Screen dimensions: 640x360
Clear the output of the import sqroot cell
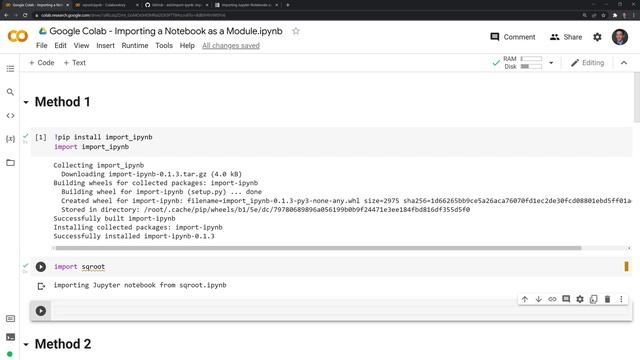41,286
